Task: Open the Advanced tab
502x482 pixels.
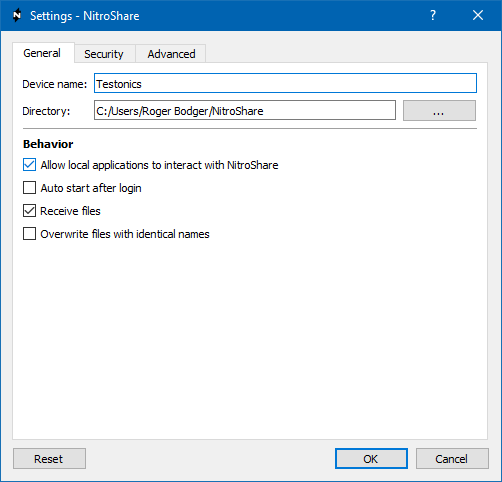Action: click(170, 54)
